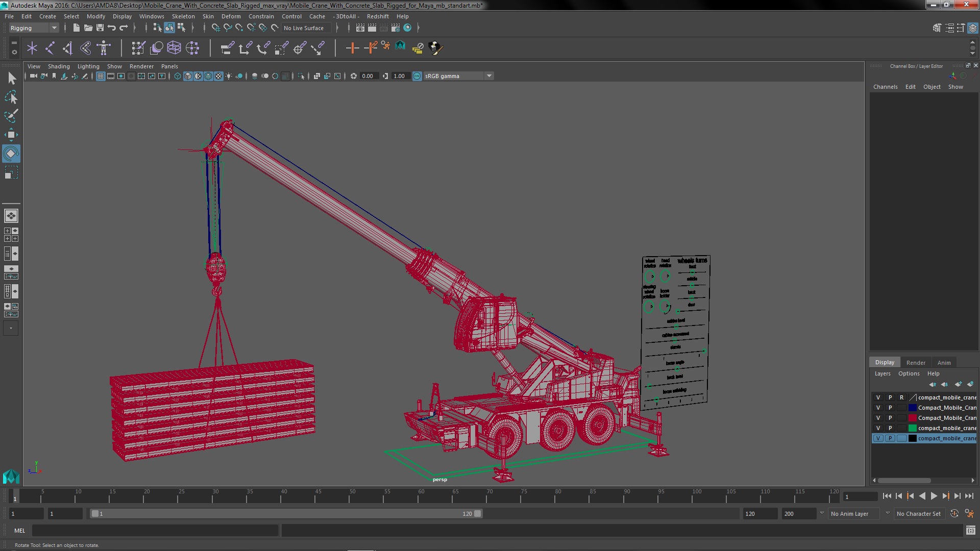Toggle the R reference box of the first layer
Image resolution: width=980 pixels, height=551 pixels.
[901, 397]
